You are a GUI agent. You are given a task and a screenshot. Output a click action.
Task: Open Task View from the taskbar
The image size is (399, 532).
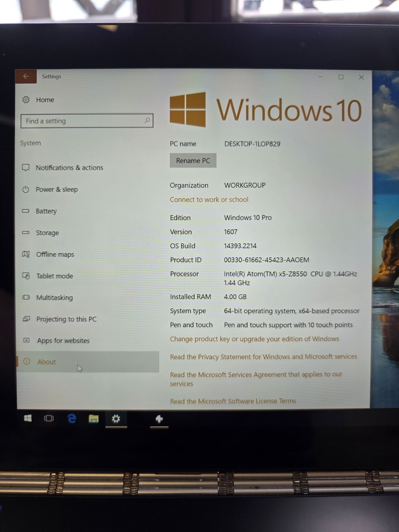(49, 418)
